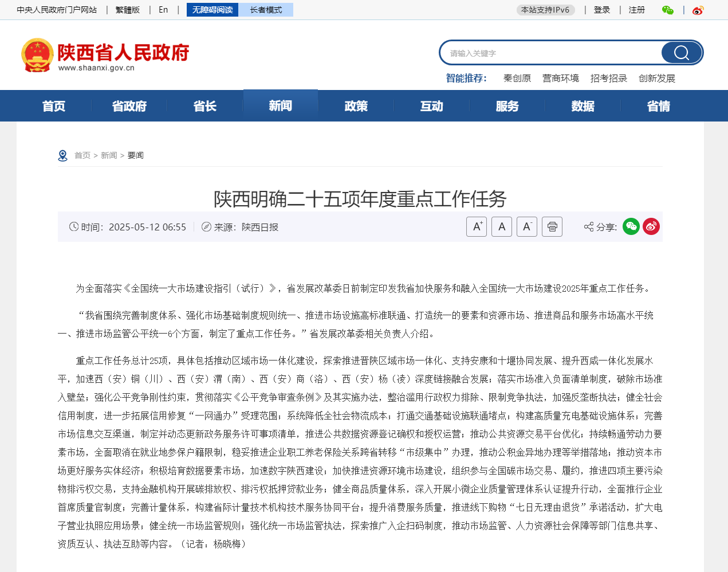The width and height of the screenshot is (728, 572).
Task: Click the 智能推荐 label
Action: point(466,79)
